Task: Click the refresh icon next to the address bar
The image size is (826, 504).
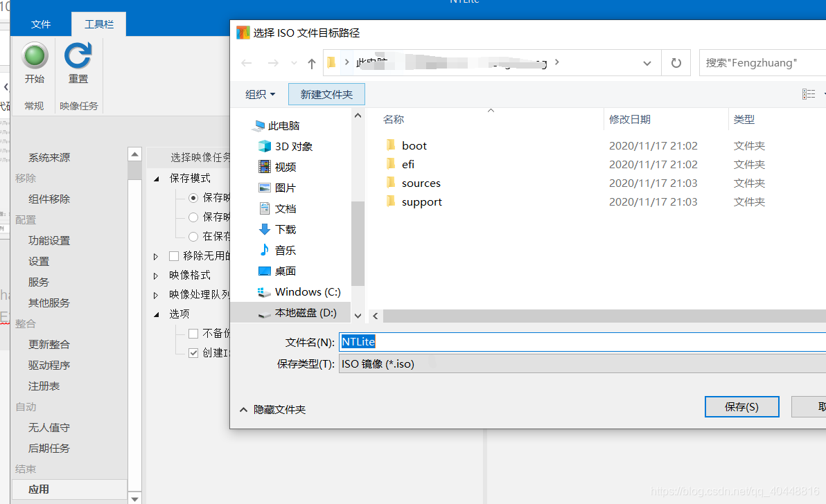Action: 676,63
